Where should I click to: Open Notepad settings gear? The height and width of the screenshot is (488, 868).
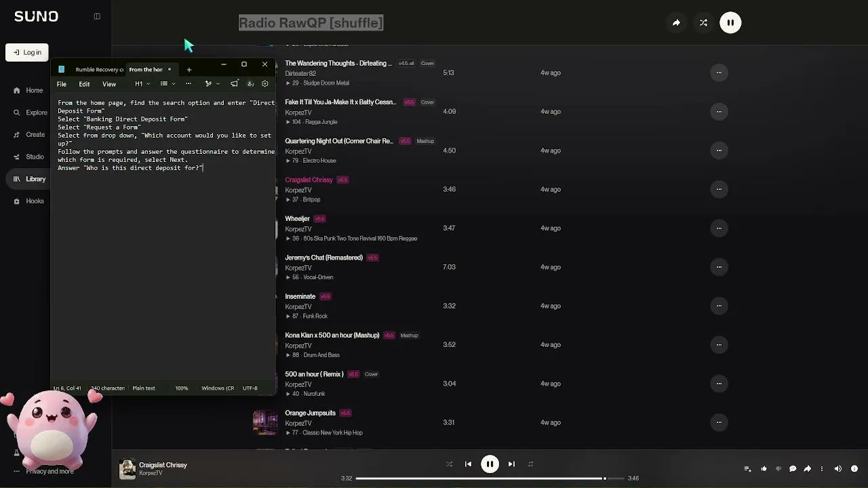[x=265, y=84]
